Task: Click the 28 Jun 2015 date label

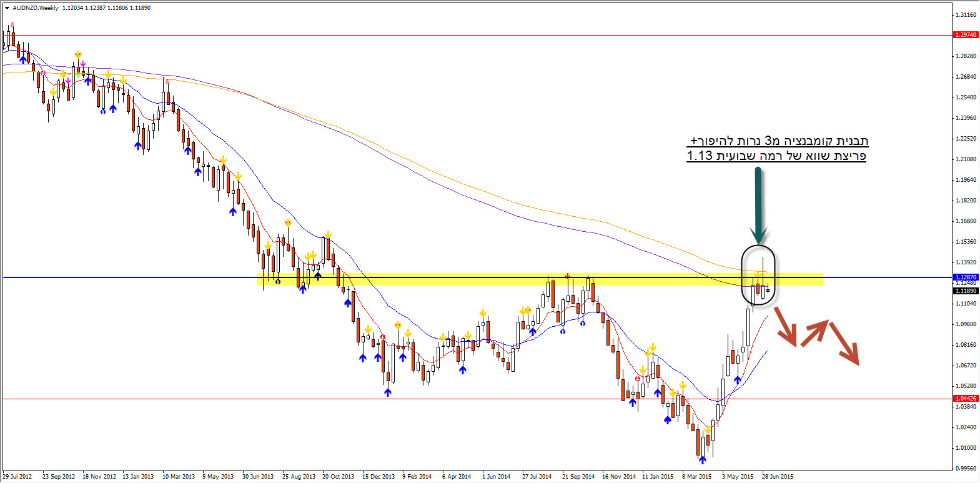Action: point(778,477)
